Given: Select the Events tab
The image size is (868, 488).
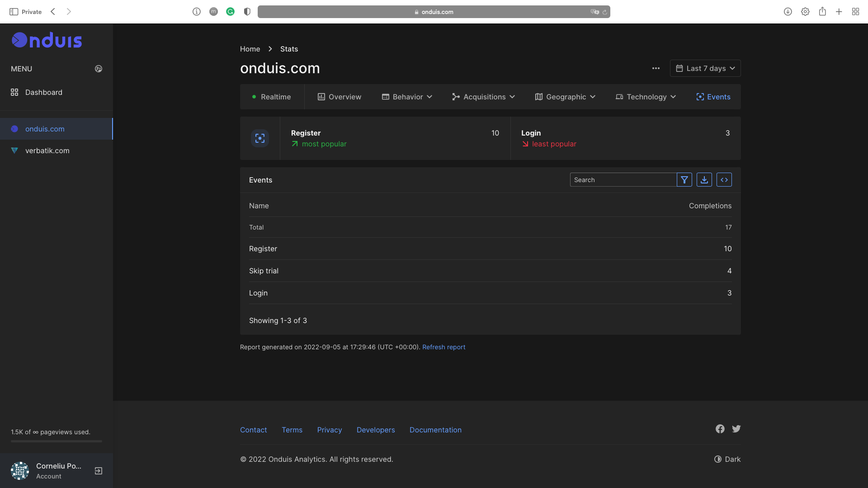Looking at the screenshot, I should pyautogui.click(x=713, y=97).
